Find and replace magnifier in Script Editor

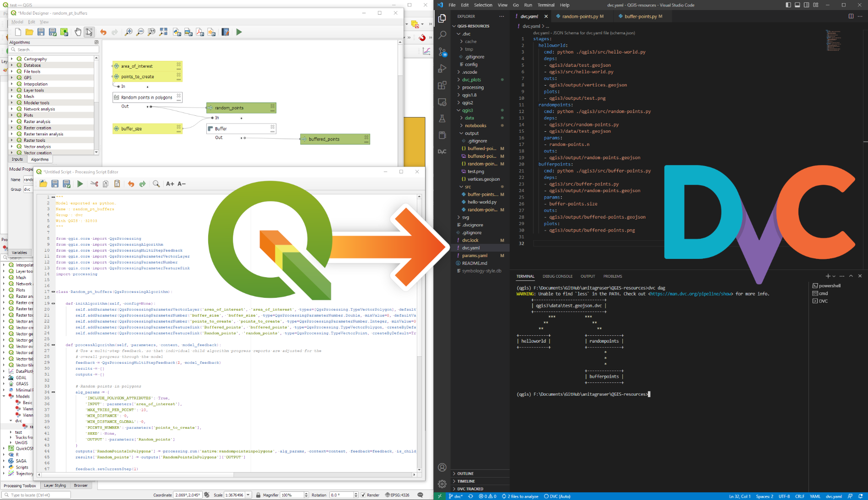[156, 184]
